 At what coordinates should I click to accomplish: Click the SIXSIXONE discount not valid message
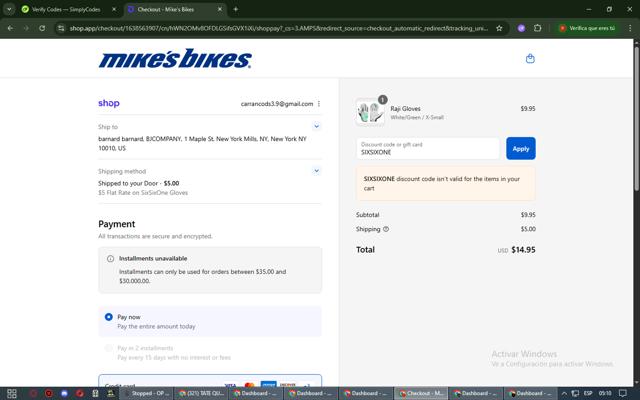coord(446,184)
